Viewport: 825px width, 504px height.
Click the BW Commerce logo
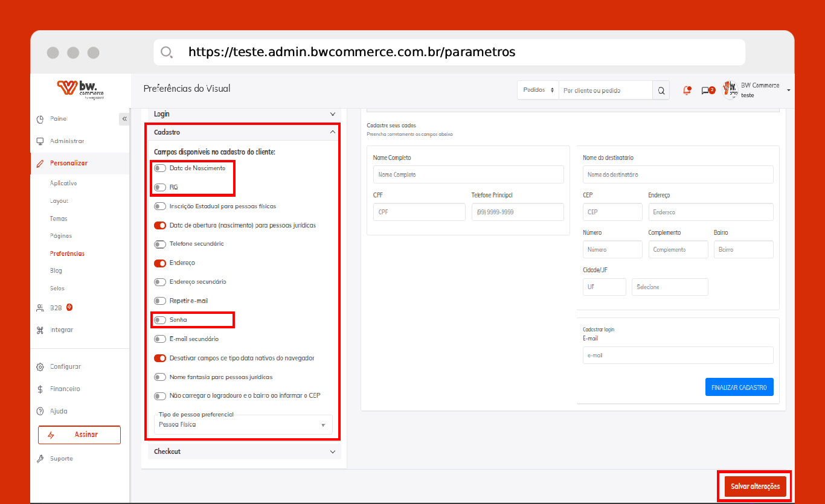click(80, 89)
